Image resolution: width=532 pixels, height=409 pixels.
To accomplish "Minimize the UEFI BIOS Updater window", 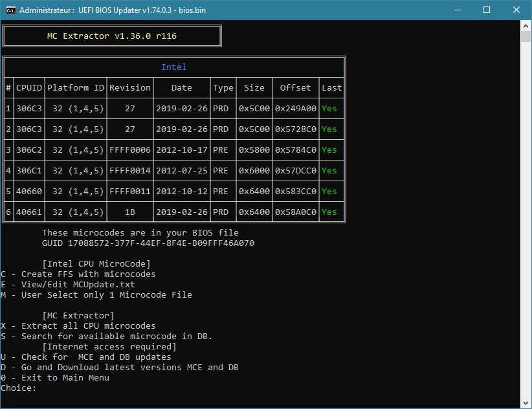I will pos(458,10).
